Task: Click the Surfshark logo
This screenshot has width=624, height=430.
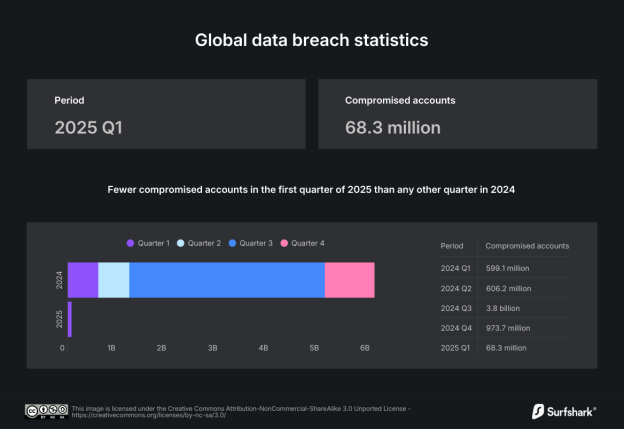Action: (564, 410)
